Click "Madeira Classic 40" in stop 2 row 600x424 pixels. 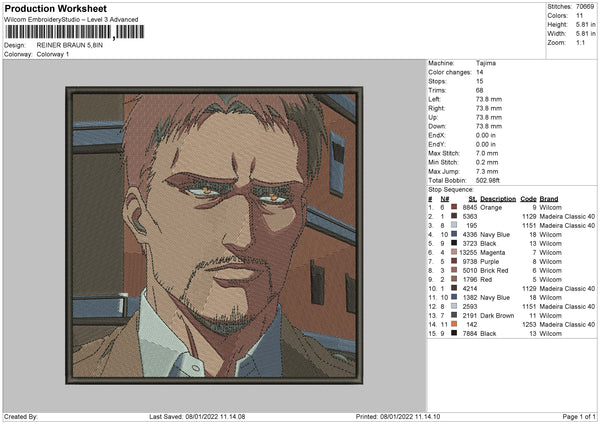(567, 217)
